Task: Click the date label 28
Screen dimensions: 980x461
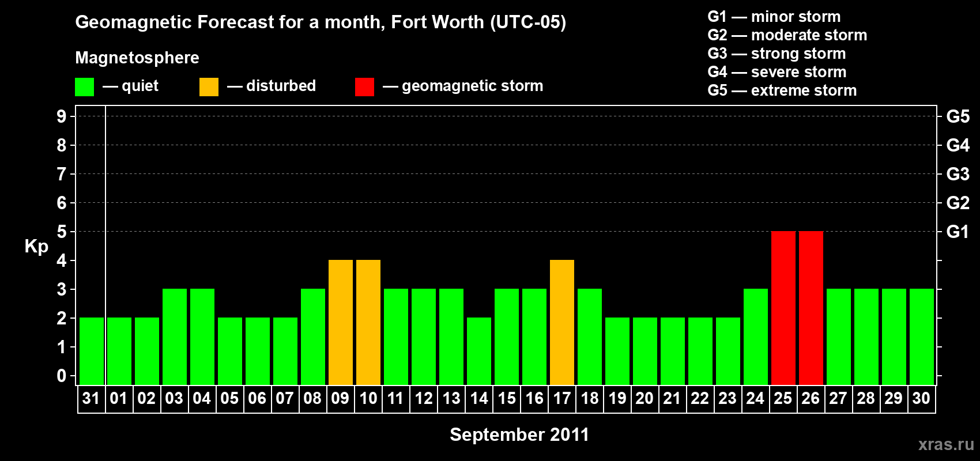Action: tap(866, 398)
